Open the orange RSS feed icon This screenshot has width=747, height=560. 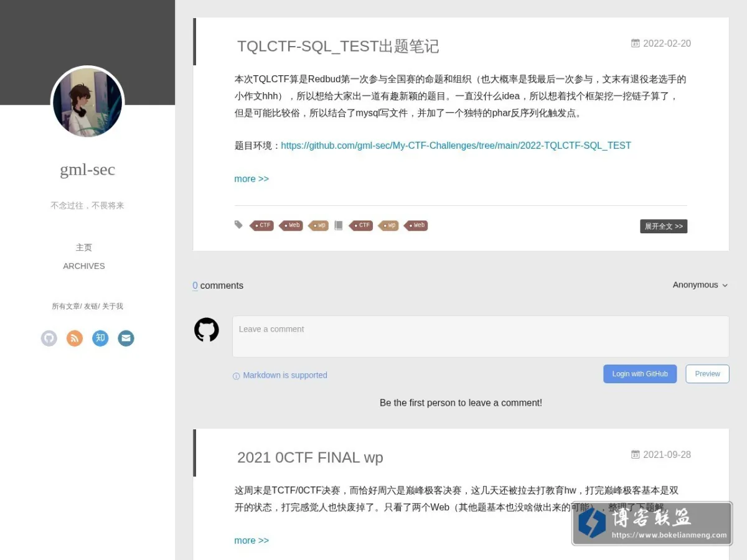pos(75,338)
